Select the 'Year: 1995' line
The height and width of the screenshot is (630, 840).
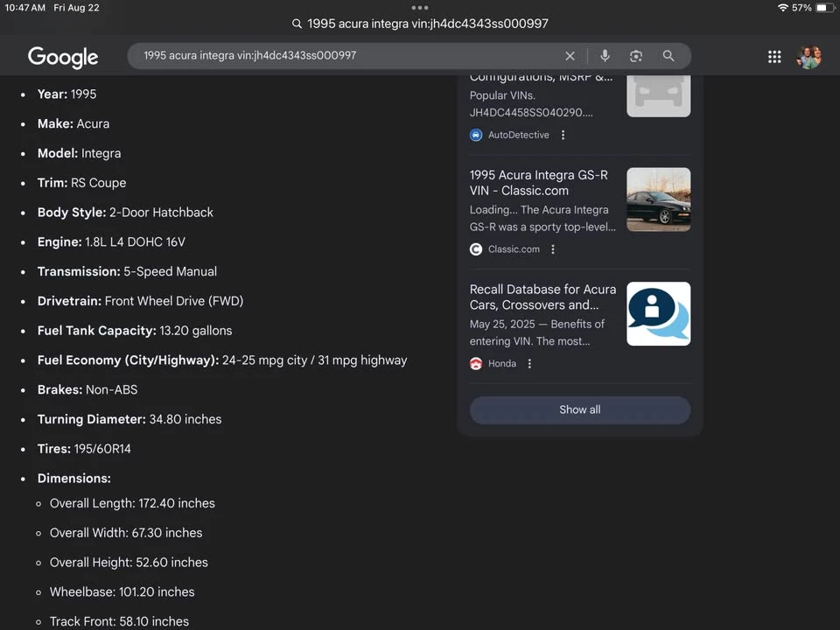pyautogui.click(x=67, y=94)
